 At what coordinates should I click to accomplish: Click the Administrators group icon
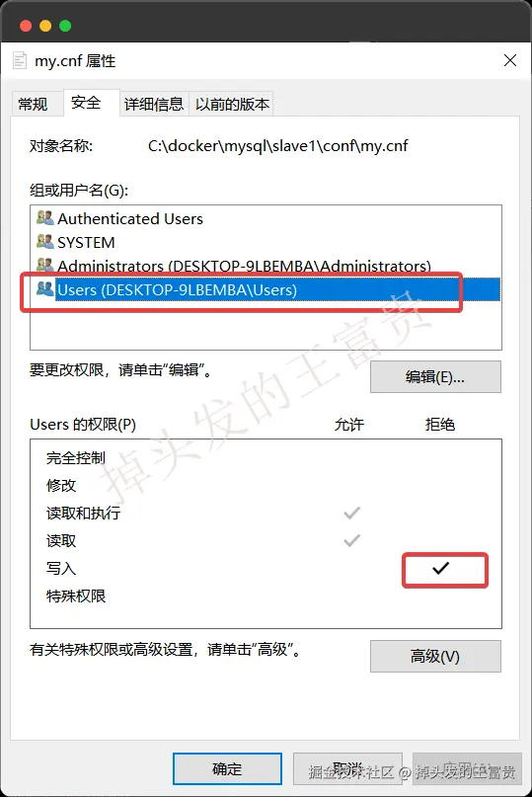coord(44,265)
